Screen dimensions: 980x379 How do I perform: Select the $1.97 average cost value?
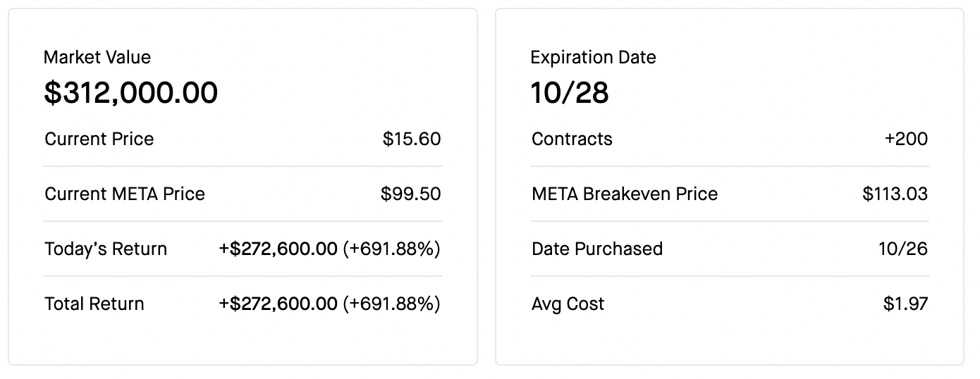pos(905,304)
